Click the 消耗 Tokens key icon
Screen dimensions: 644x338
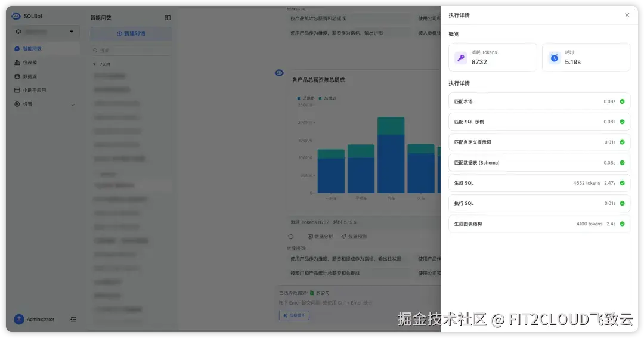[x=461, y=58]
